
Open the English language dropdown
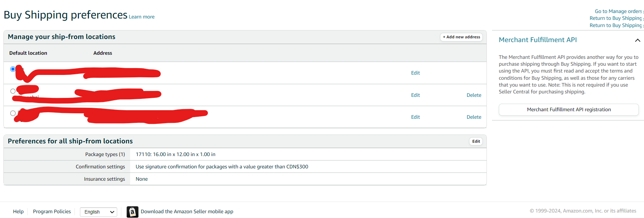[x=99, y=212]
